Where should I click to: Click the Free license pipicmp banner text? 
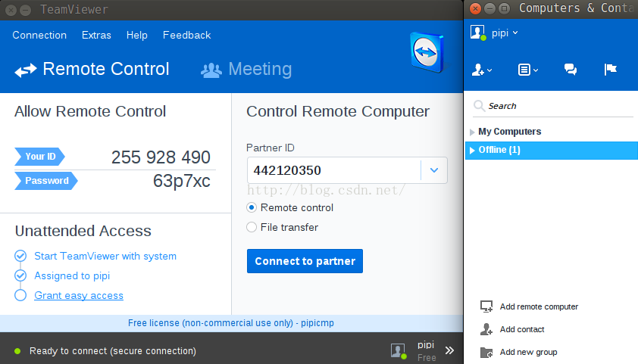click(x=230, y=323)
